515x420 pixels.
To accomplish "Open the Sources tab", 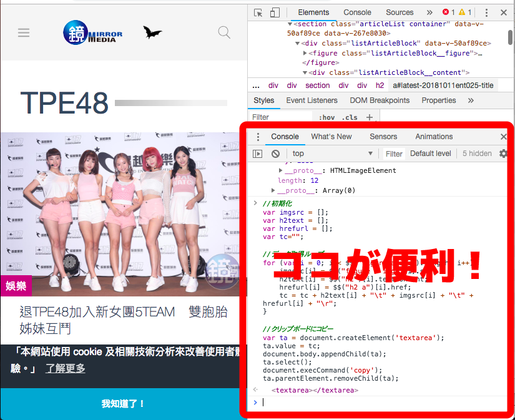I will [400, 12].
